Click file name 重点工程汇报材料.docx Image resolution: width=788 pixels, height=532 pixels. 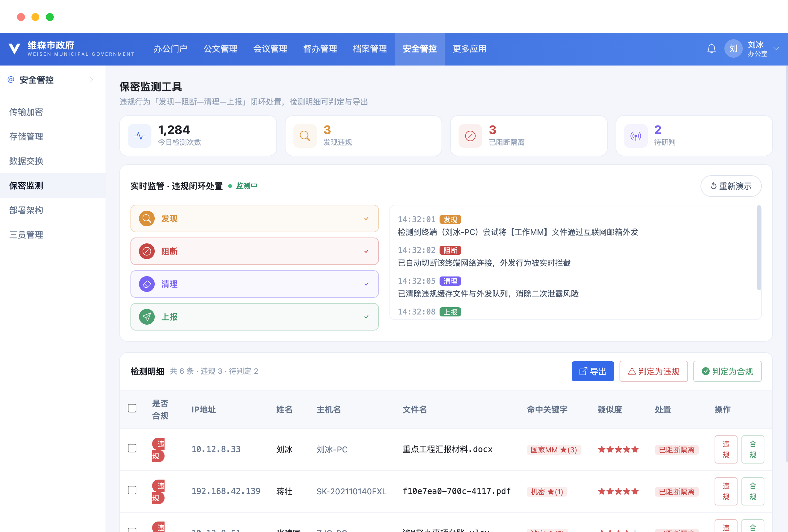click(x=447, y=449)
